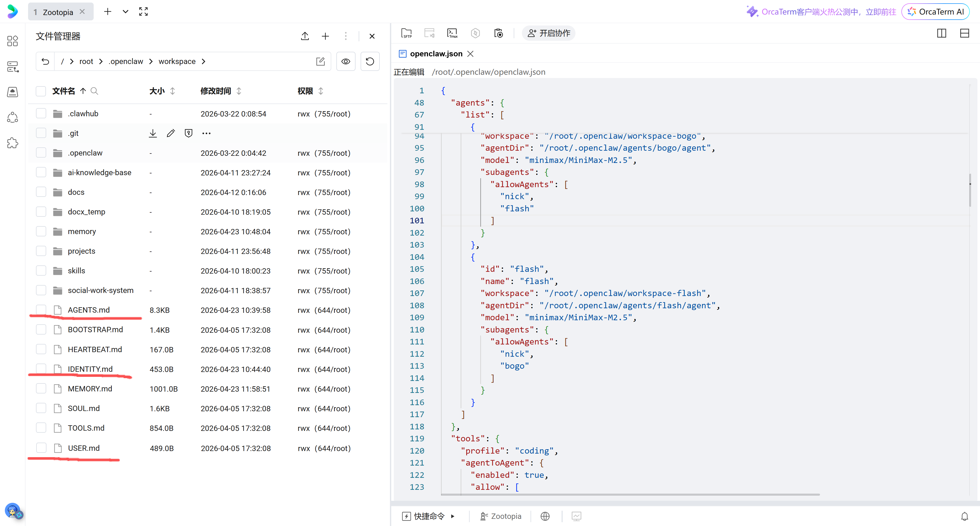This screenshot has height=526, width=980.
Task: Expand the quick commands arrow
Action: point(453,516)
